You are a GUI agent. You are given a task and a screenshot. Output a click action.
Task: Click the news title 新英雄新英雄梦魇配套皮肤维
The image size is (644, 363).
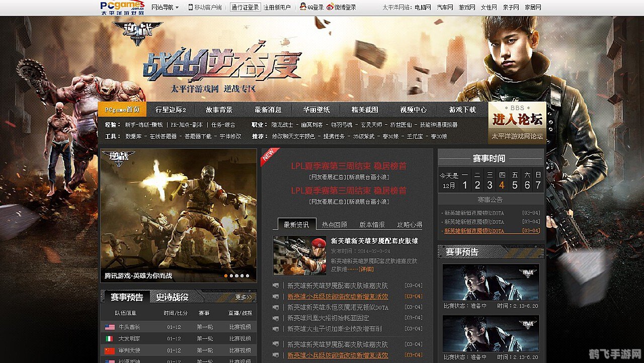click(x=374, y=241)
